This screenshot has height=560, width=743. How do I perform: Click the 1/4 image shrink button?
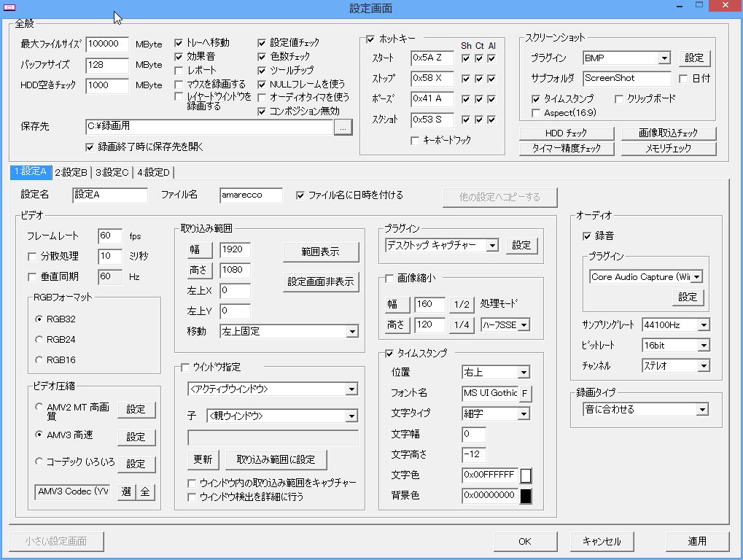click(462, 324)
